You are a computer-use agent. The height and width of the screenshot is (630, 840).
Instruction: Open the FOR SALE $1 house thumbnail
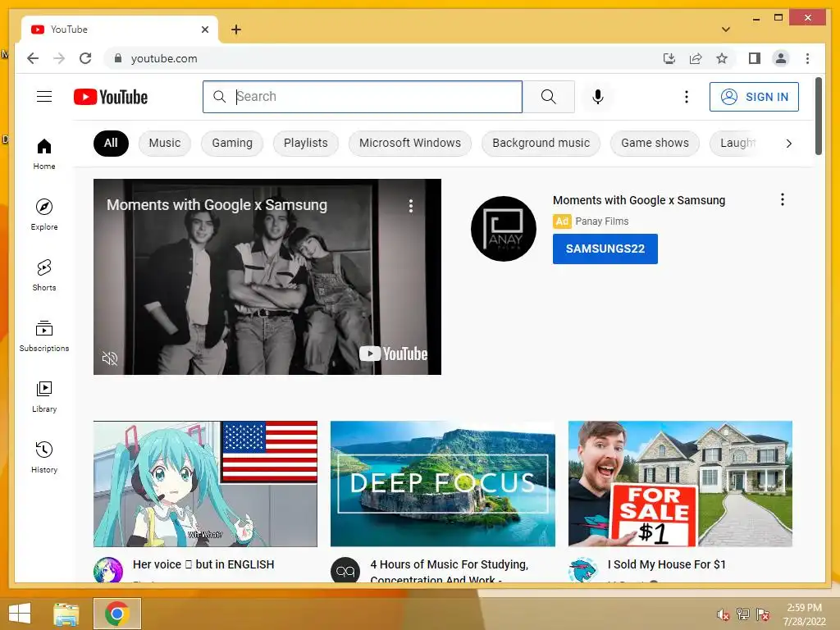tap(680, 484)
